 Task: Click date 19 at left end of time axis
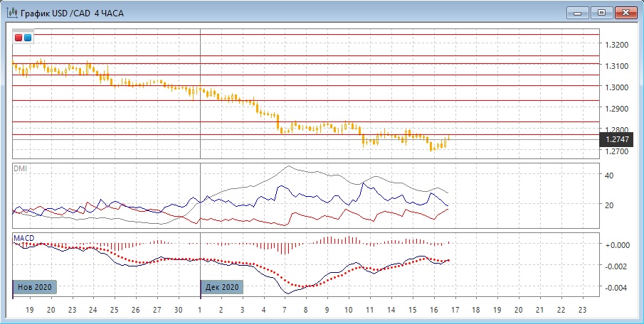pyautogui.click(x=29, y=310)
